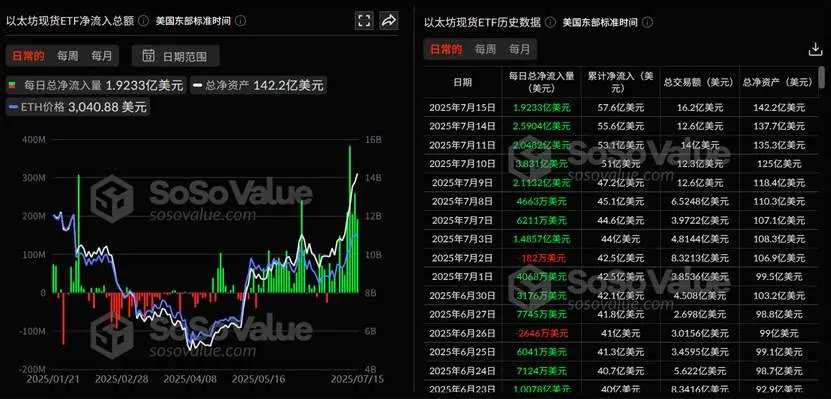Select the 每周 tab above the history table
Screen dimensions: 831x399
[x=485, y=49]
